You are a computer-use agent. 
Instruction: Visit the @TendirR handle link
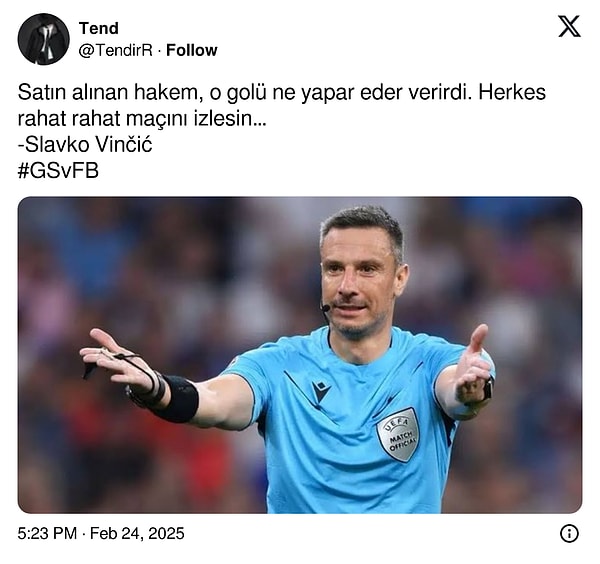tap(116, 50)
